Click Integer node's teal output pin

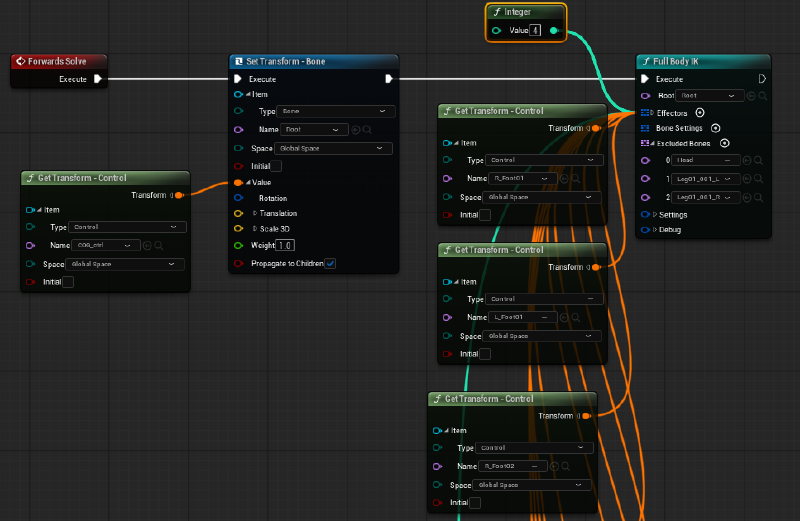point(553,31)
